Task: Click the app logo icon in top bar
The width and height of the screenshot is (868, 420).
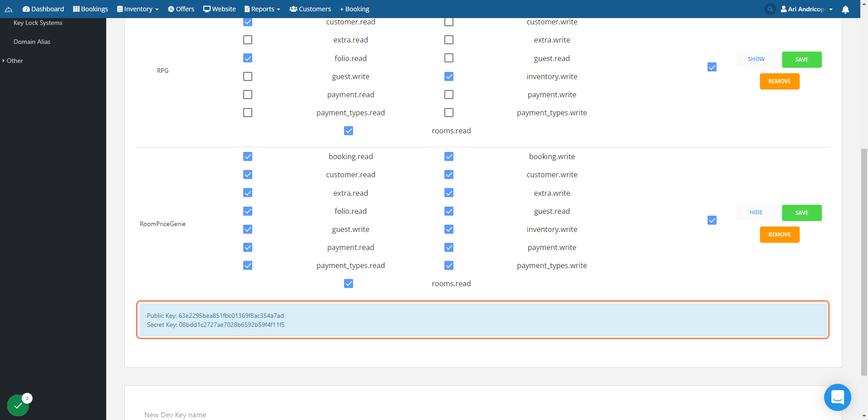Action: tap(9, 9)
